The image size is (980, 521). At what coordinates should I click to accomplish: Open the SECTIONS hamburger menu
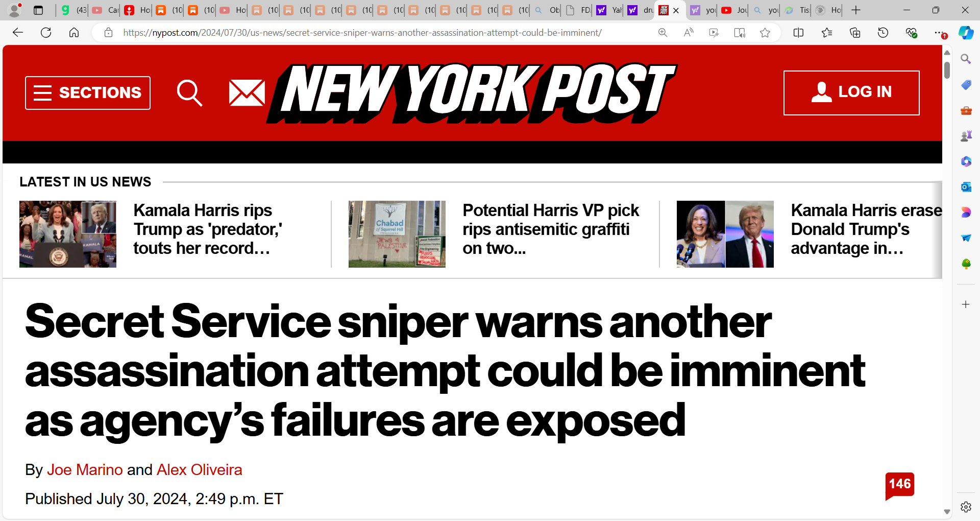[x=88, y=93]
